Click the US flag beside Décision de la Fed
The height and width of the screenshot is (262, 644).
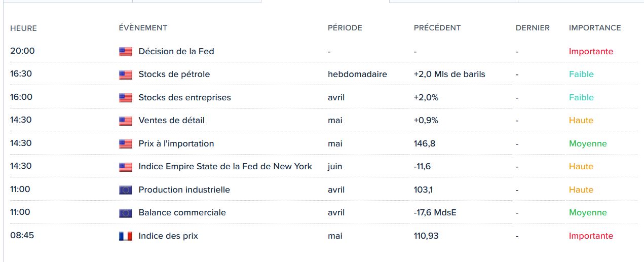pyautogui.click(x=125, y=52)
